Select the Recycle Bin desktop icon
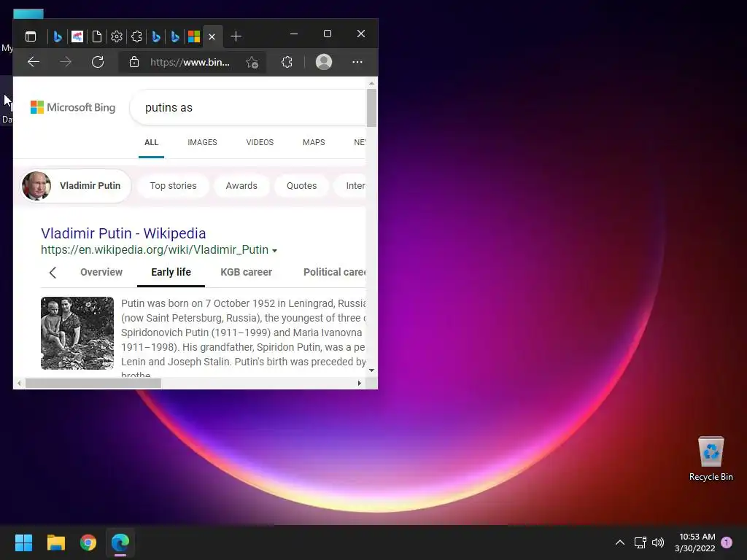 click(711, 459)
